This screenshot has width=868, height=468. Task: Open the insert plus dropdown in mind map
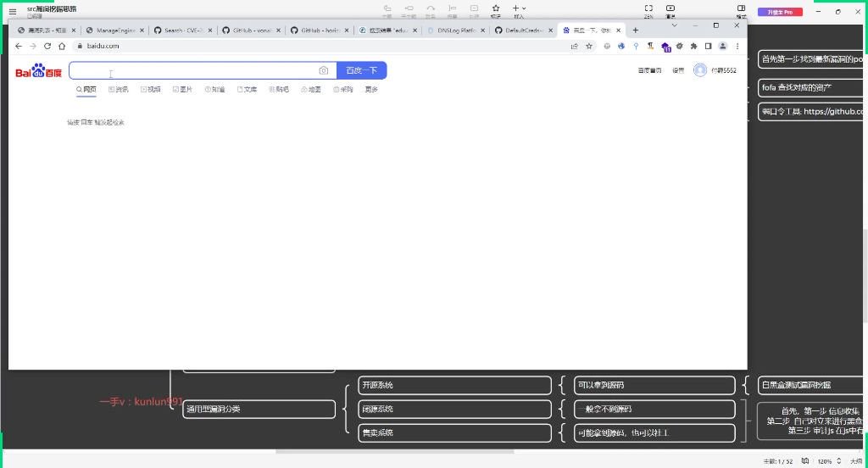point(519,10)
